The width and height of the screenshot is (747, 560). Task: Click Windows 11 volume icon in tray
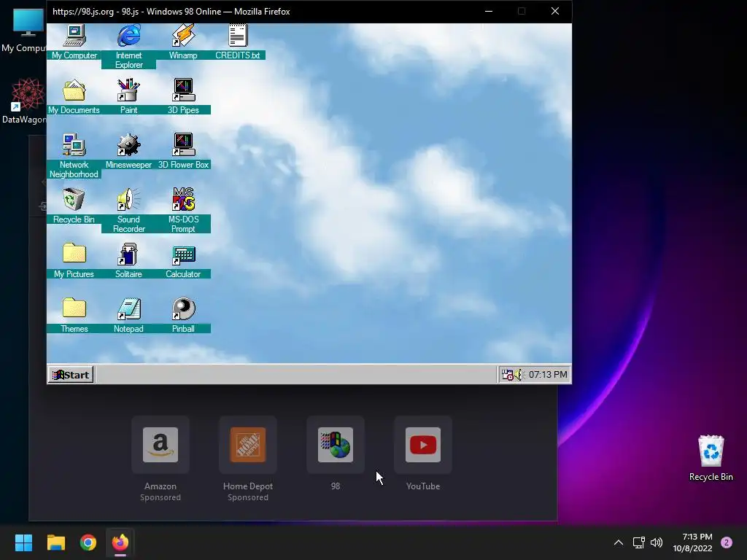(x=657, y=542)
